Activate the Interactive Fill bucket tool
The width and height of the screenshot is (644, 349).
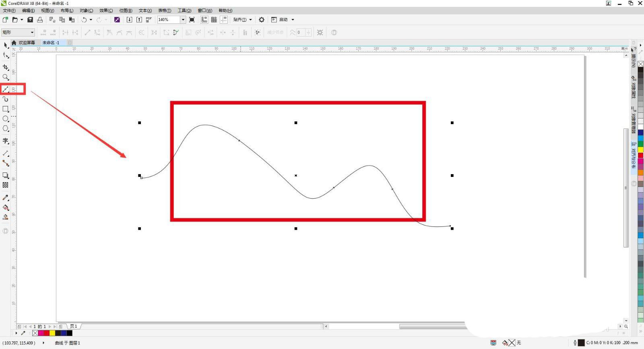(x=5, y=207)
